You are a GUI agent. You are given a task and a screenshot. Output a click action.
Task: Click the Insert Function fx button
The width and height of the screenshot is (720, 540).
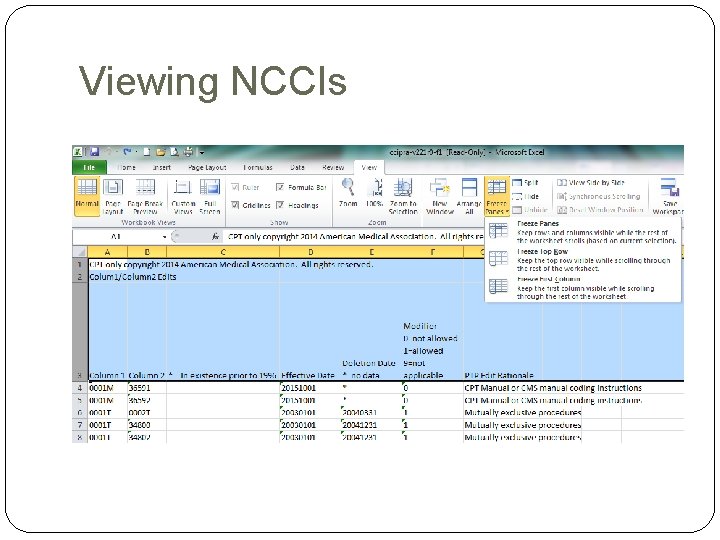coord(215,236)
